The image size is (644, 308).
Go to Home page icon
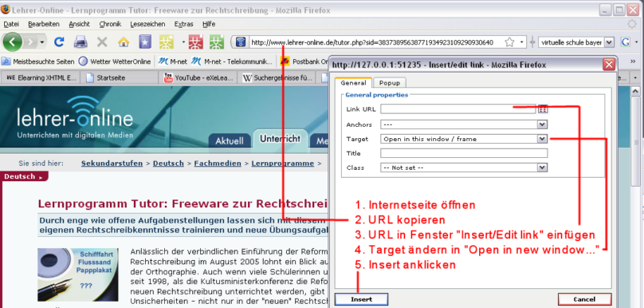click(124, 42)
